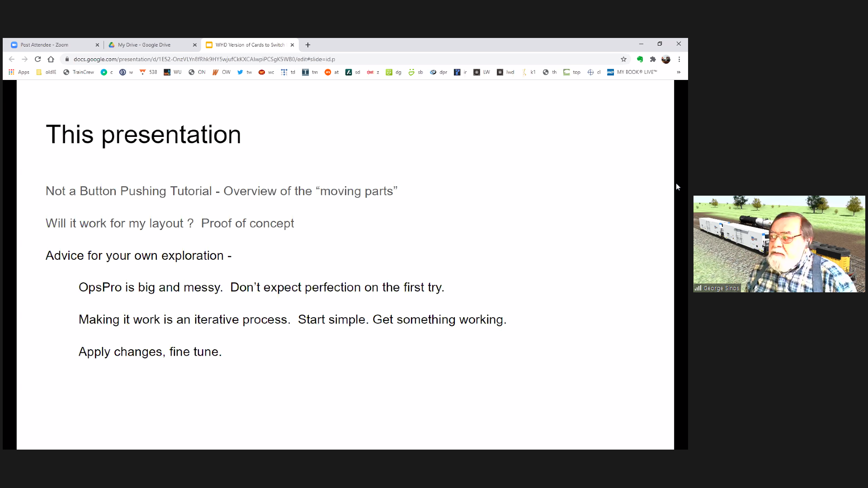Navigate back to previous page
The image size is (868, 488).
(12, 59)
